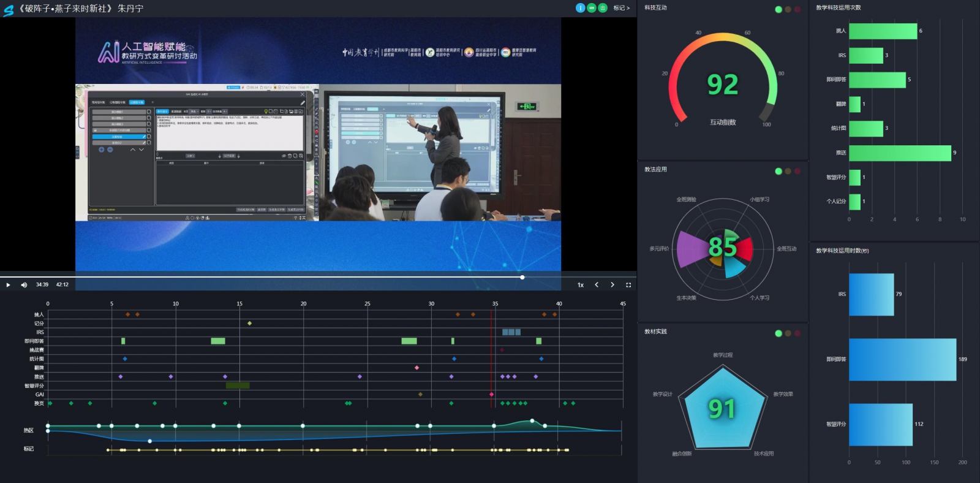
Task: Click the green share/export icon
Action: 603,8
